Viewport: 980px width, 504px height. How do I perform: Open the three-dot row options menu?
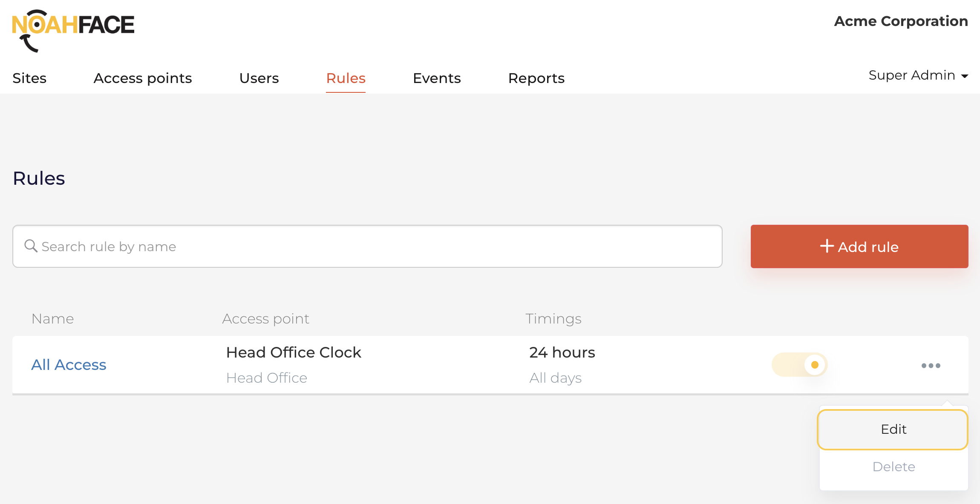931,365
